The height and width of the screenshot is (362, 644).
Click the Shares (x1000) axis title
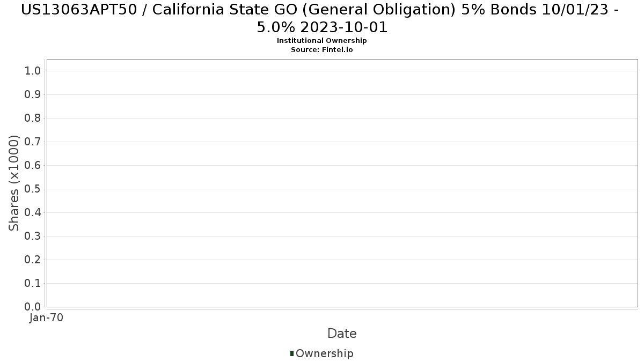pos(14,183)
